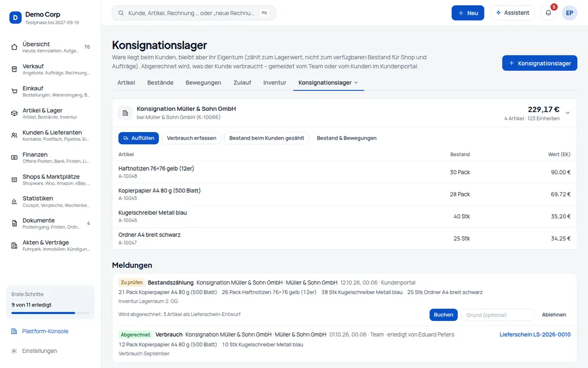
Task: Click the Grund (optional) input field
Action: 497,315
